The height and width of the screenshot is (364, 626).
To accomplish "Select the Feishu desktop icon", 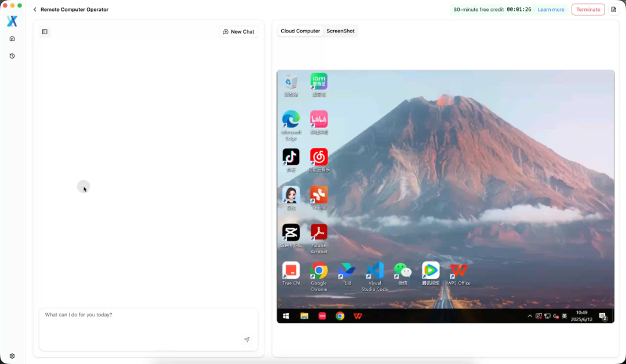I will [x=347, y=274].
